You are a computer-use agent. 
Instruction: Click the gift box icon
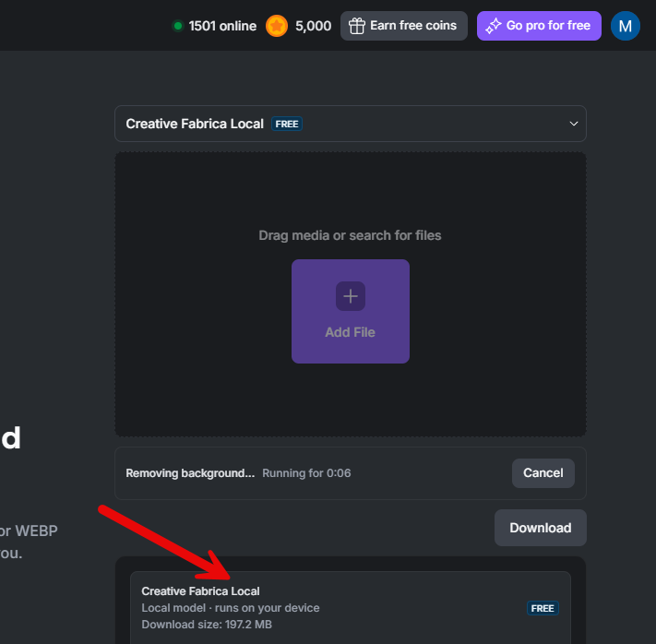click(357, 26)
